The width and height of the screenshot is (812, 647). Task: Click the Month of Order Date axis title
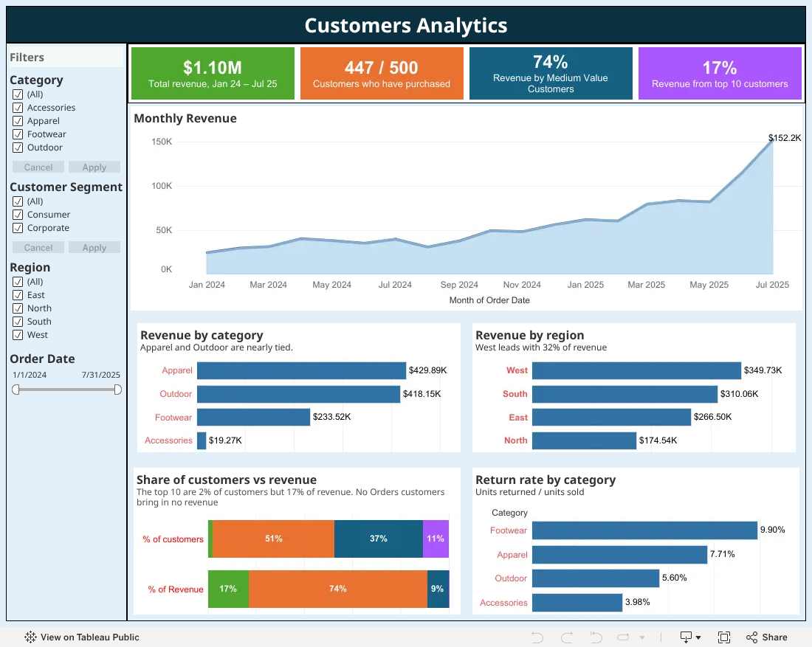point(489,300)
